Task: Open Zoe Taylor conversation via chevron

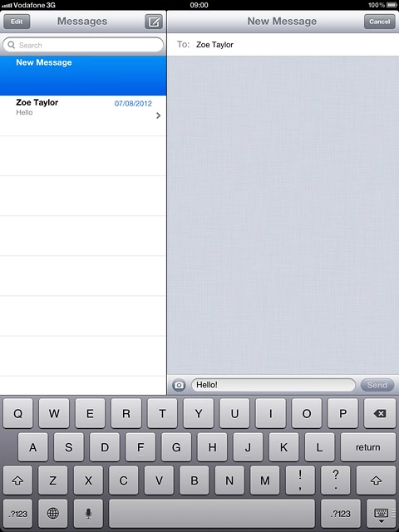Action: coord(158,116)
